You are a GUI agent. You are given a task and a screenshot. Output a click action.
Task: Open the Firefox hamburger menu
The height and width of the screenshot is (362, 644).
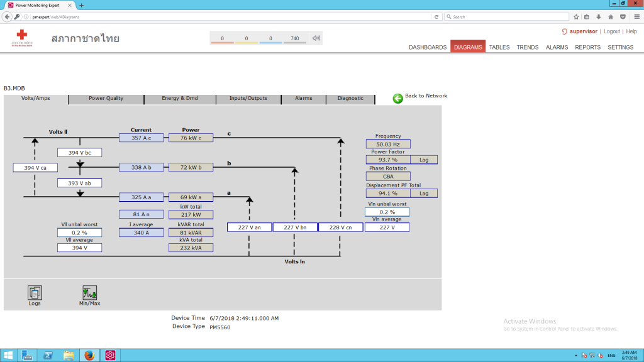(635, 16)
